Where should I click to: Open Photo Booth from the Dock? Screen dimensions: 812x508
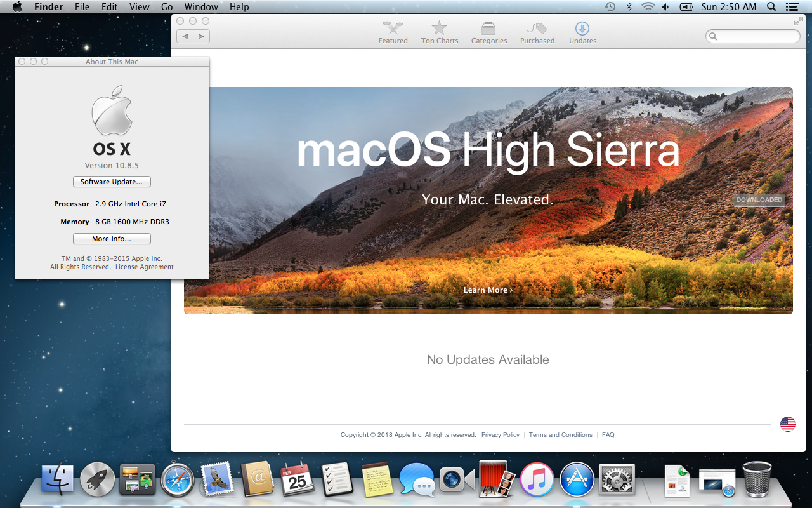click(x=497, y=479)
